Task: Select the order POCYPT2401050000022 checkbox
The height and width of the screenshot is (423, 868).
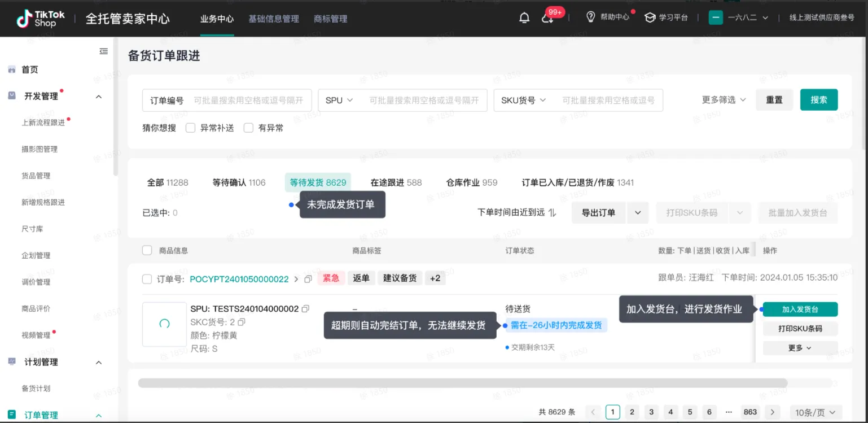Action: click(147, 279)
